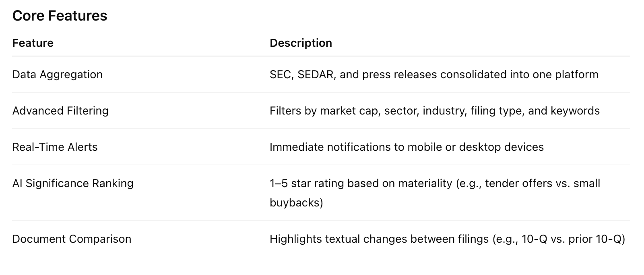Click the word SEDAR in first row
The height and width of the screenshot is (275, 644).
tap(317, 75)
